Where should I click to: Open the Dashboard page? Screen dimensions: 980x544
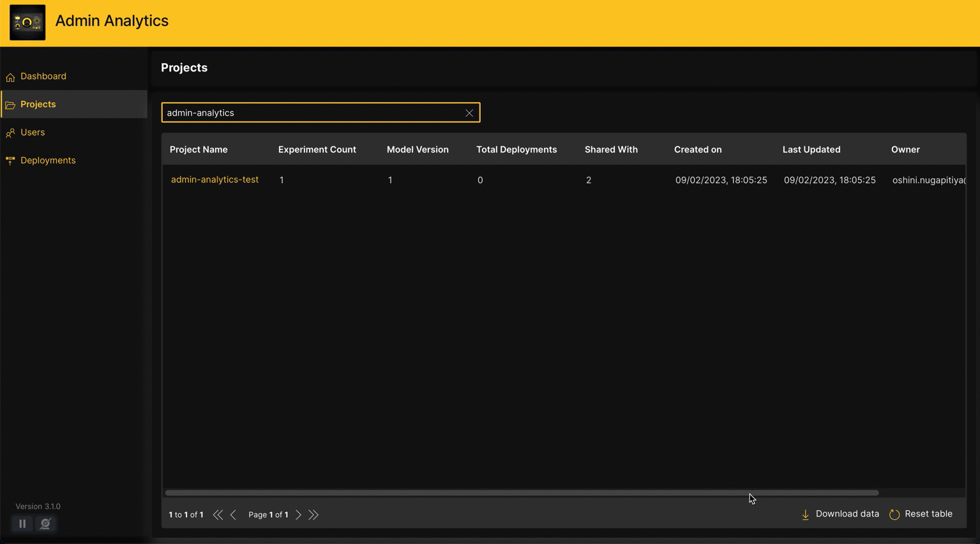[x=43, y=76]
